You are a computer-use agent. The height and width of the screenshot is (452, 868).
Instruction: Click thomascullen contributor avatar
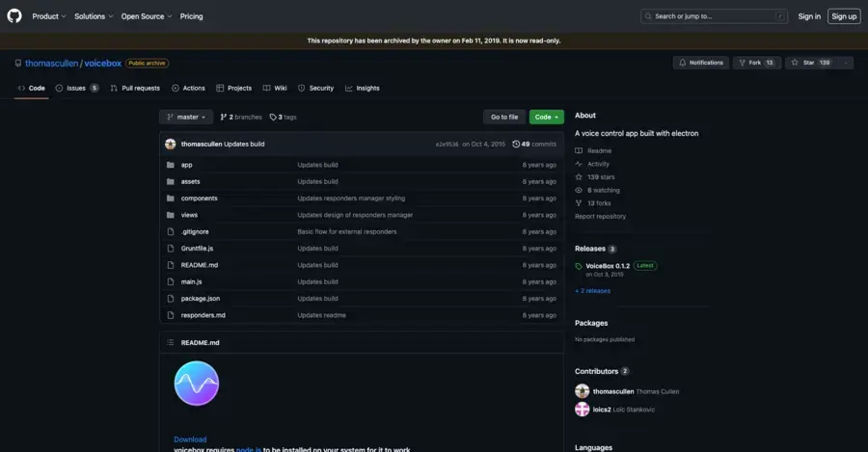(x=582, y=391)
